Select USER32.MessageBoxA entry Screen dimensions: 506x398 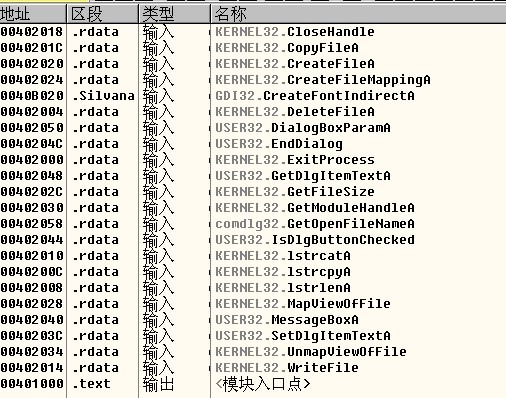tap(287, 320)
